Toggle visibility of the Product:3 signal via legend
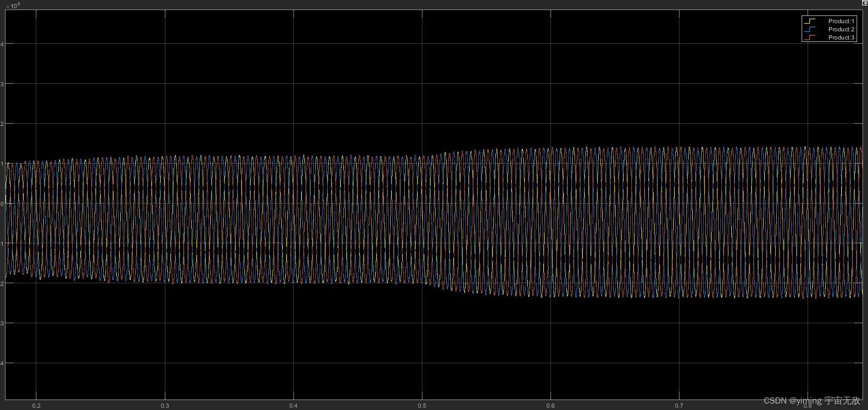Image resolution: width=868 pixels, height=410 pixels. coord(841,37)
